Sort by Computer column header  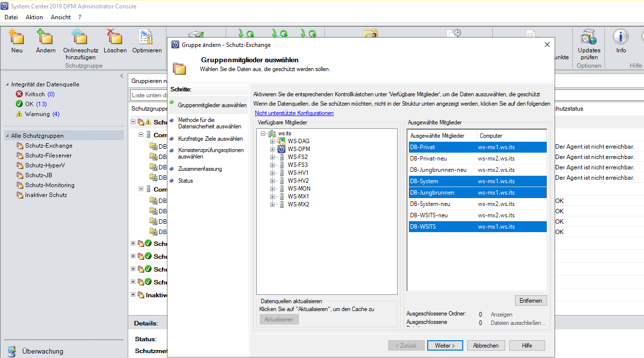point(512,135)
